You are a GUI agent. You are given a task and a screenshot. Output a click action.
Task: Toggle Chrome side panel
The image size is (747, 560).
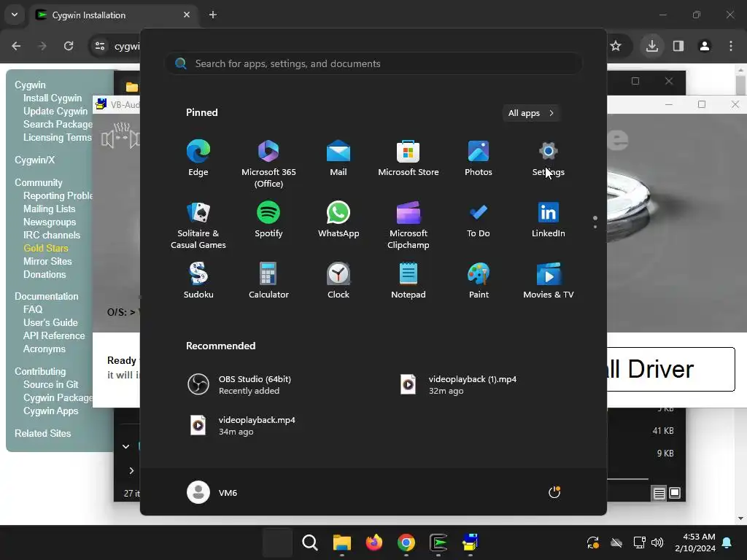pos(678,46)
